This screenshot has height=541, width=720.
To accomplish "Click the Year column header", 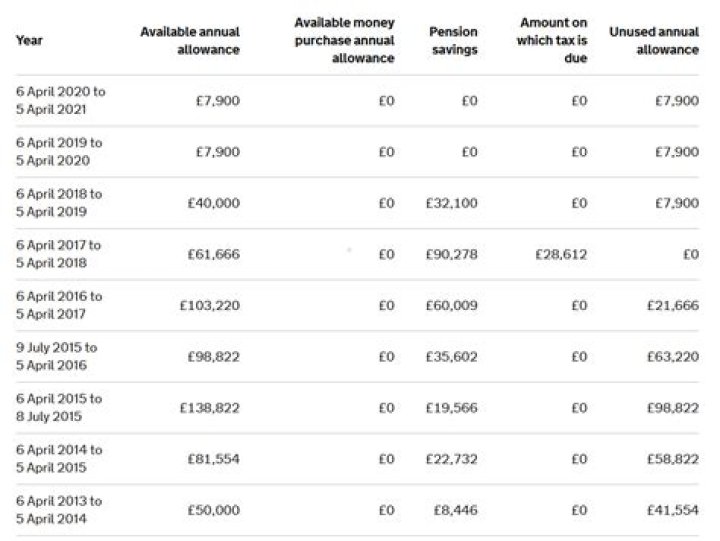I will [29, 40].
